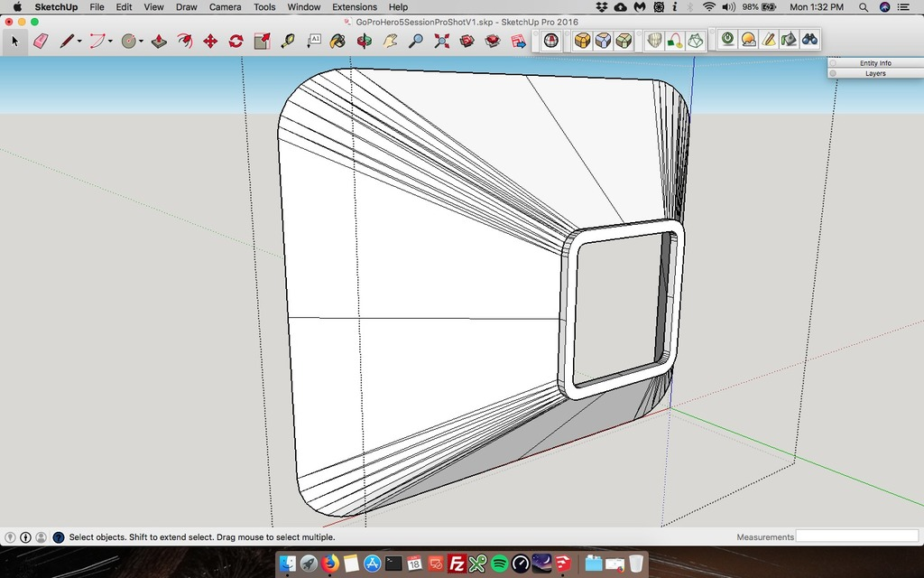Open the Extensions menu

tap(354, 6)
